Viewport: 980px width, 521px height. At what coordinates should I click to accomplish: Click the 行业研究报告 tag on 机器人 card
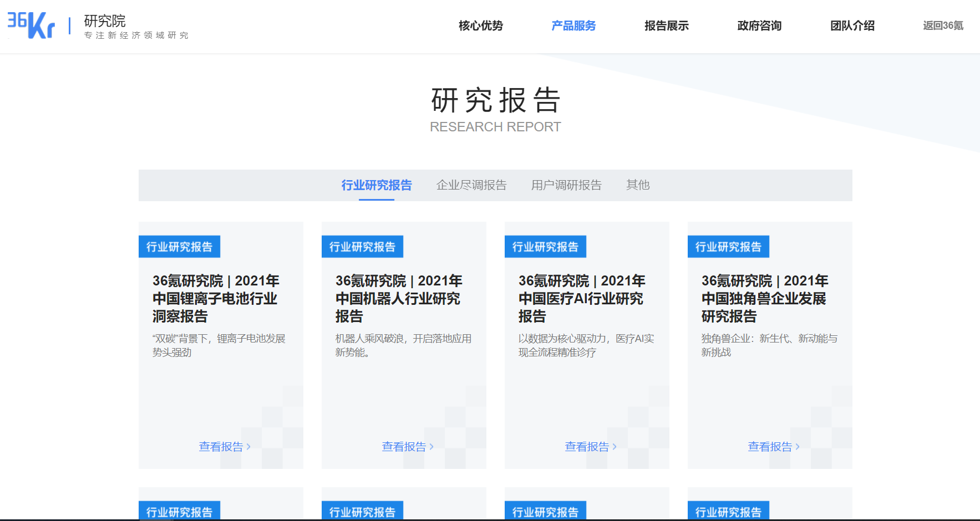(362, 247)
